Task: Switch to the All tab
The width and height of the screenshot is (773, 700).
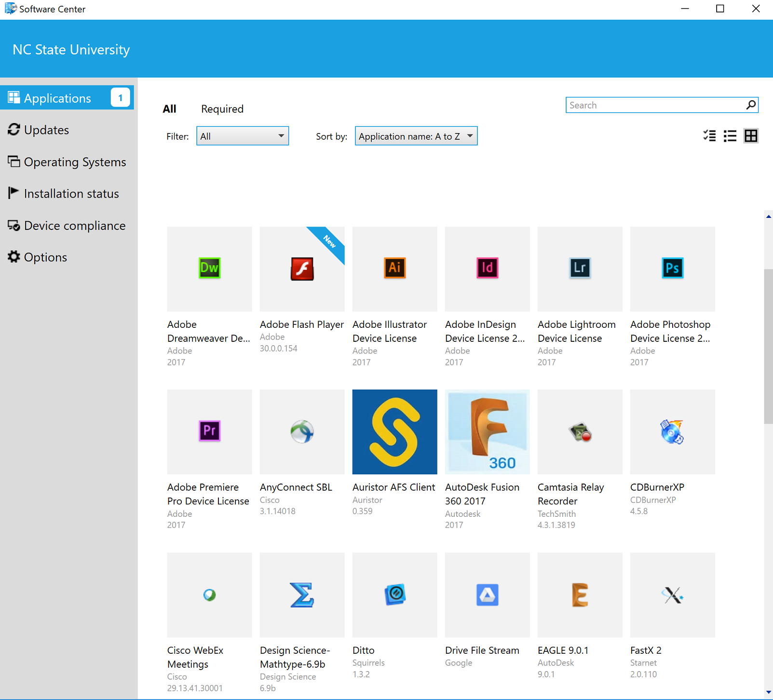Action: [169, 109]
